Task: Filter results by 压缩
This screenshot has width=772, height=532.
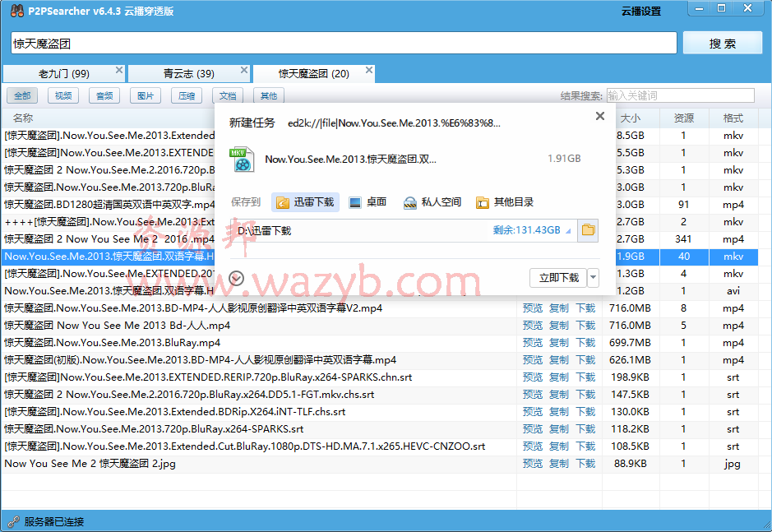Action: click(187, 95)
